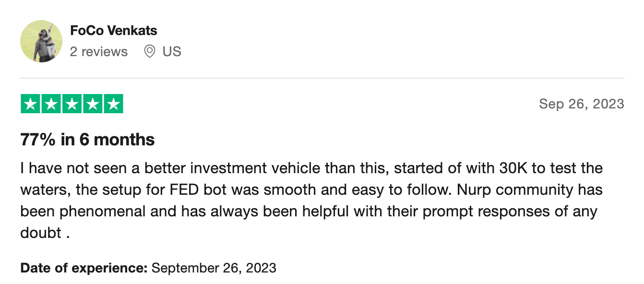
Task: Click the first green rating star
Action: tap(31, 104)
